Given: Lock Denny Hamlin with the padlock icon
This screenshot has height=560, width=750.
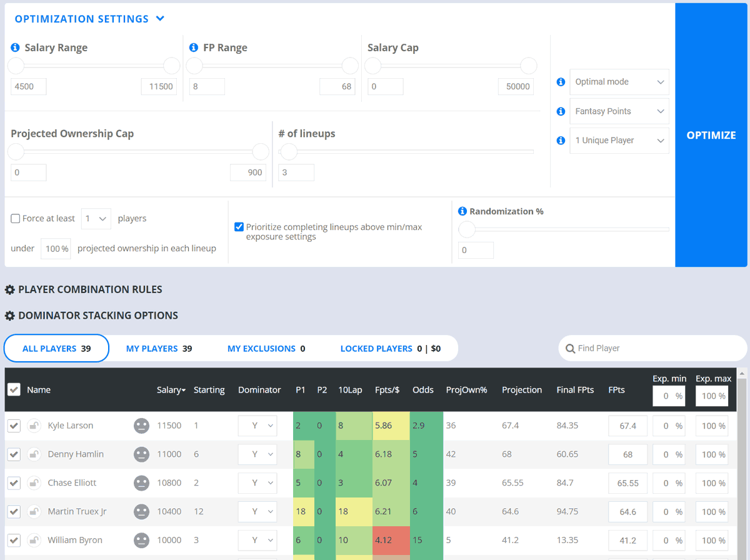Looking at the screenshot, I should pyautogui.click(x=34, y=454).
